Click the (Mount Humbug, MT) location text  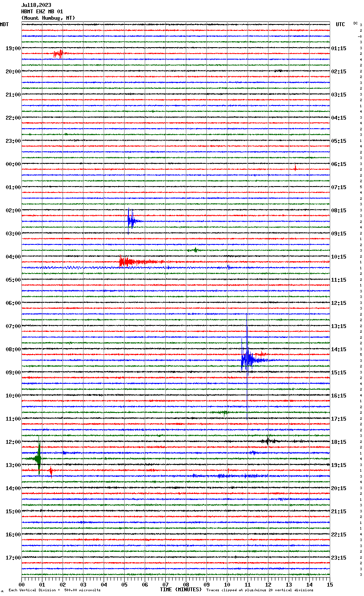[48, 18]
